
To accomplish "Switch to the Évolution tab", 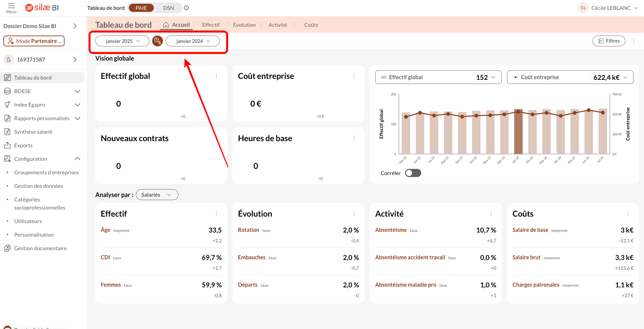I will (x=244, y=25).
